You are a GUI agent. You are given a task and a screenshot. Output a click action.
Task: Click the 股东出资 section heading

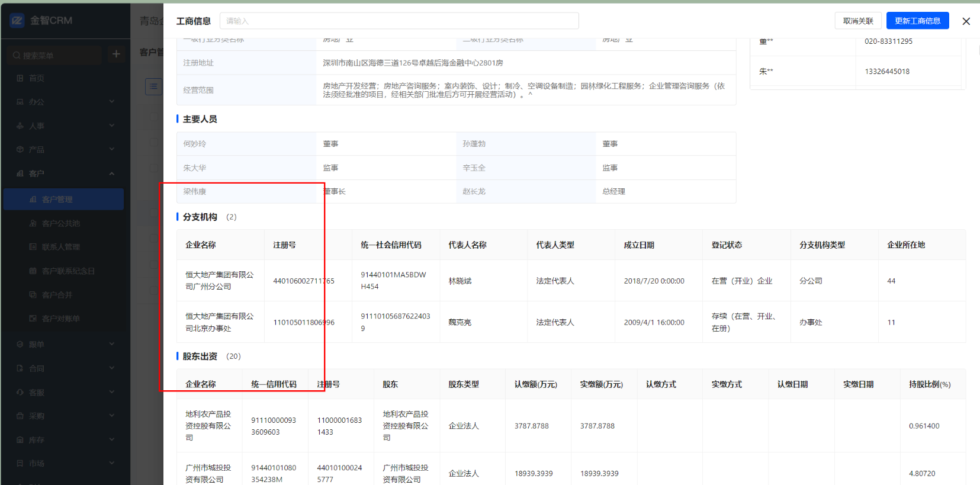tap(200, 356)
